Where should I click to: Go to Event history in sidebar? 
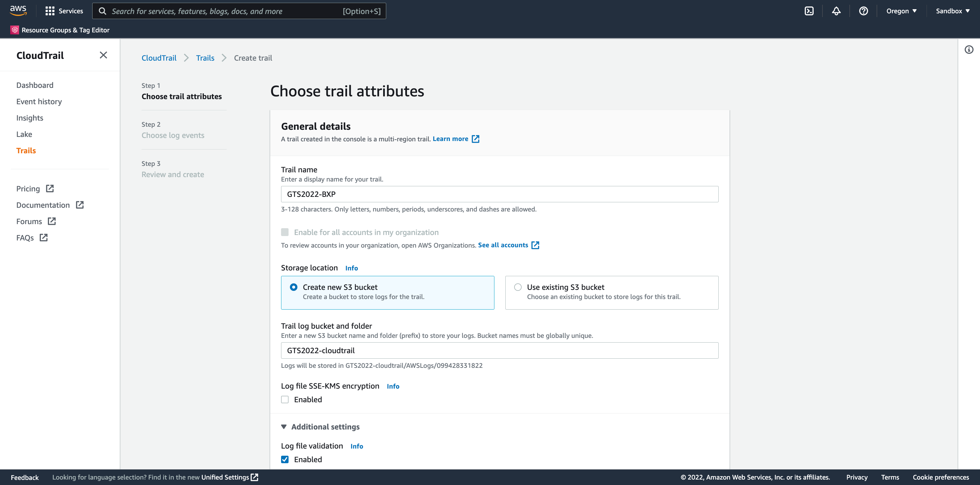(x=39, y=101)
